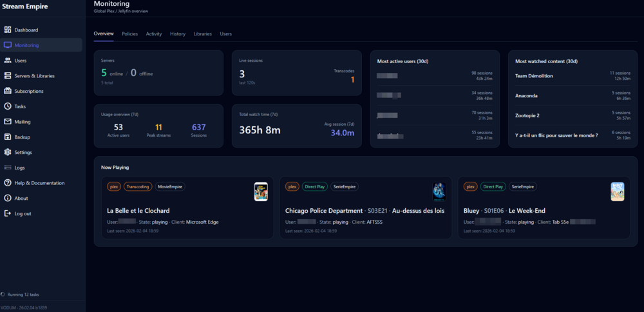Click the Servers & Libraries stack icon
Viewport: 644px width, 312px height.
pyautogui.click(x=7, y=75)
